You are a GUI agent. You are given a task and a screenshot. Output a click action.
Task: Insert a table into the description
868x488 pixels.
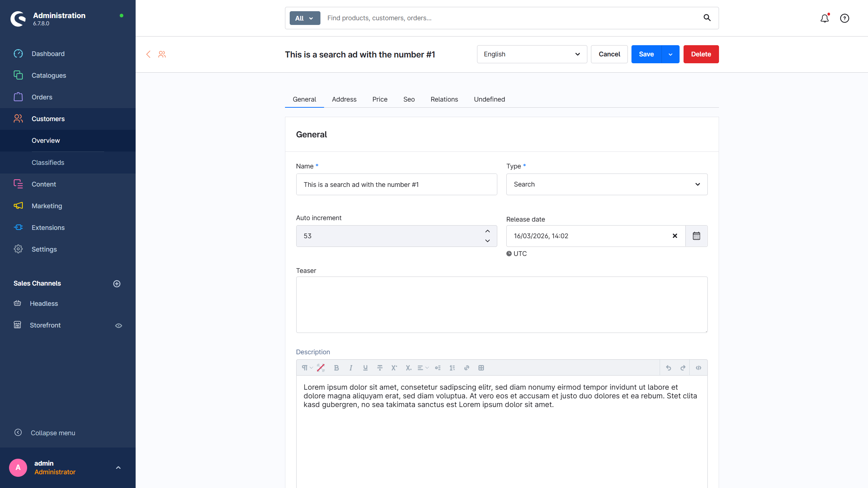point(481,368)
